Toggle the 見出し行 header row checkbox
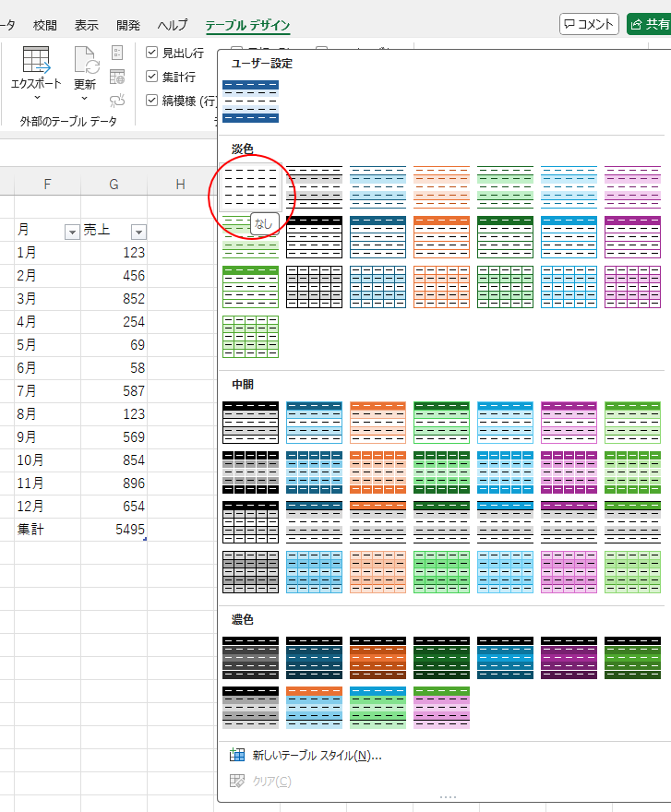Viewport: 671px width, 812px height. tap(152, 54)
